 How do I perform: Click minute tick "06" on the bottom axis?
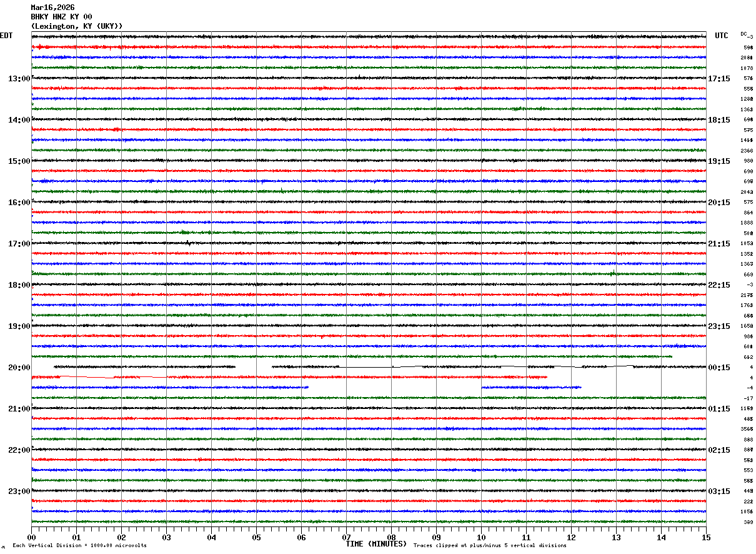301,537
